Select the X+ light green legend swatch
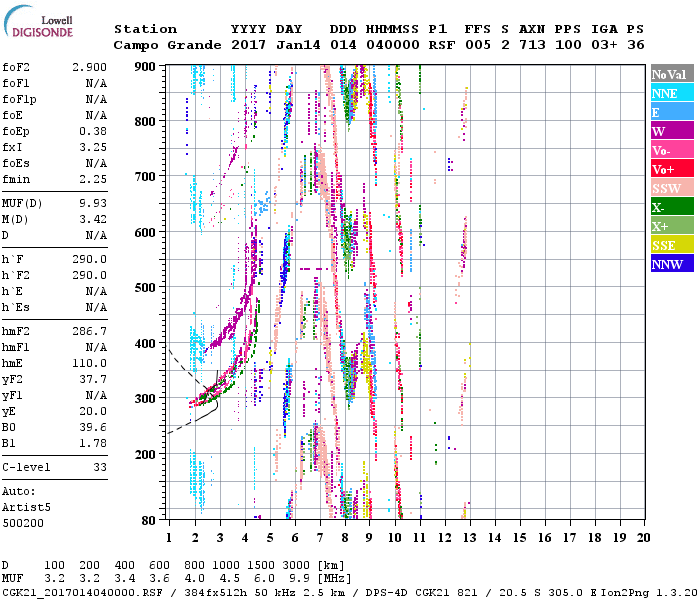700x600 pixels. [x=672, y=226]
